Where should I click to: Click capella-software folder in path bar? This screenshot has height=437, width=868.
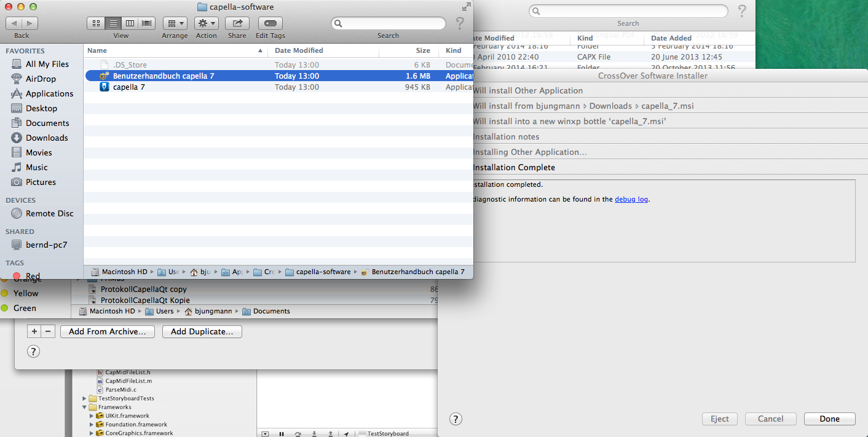coord(318,272)
